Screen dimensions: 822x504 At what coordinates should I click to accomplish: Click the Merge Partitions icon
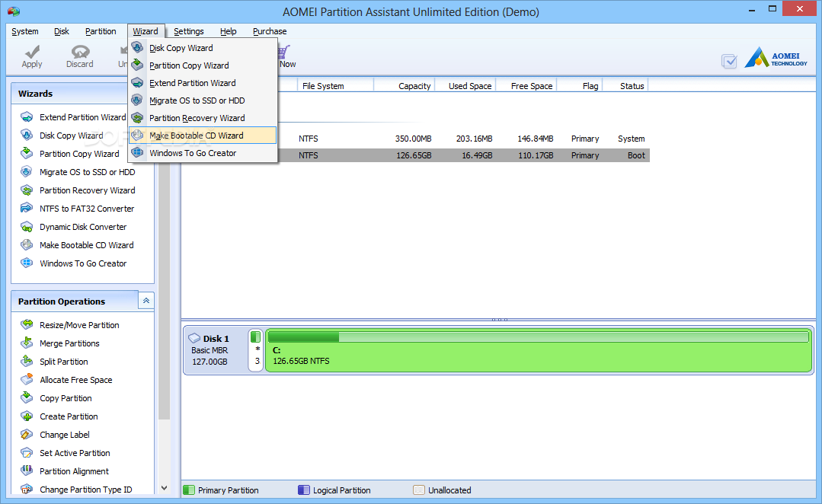27,343
